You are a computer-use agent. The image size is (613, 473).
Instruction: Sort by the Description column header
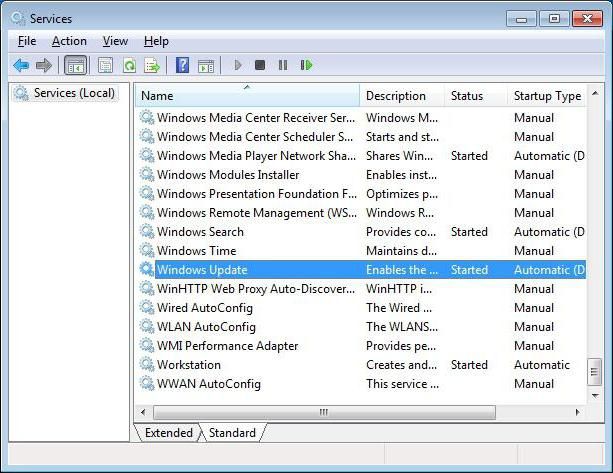point(402,95)
